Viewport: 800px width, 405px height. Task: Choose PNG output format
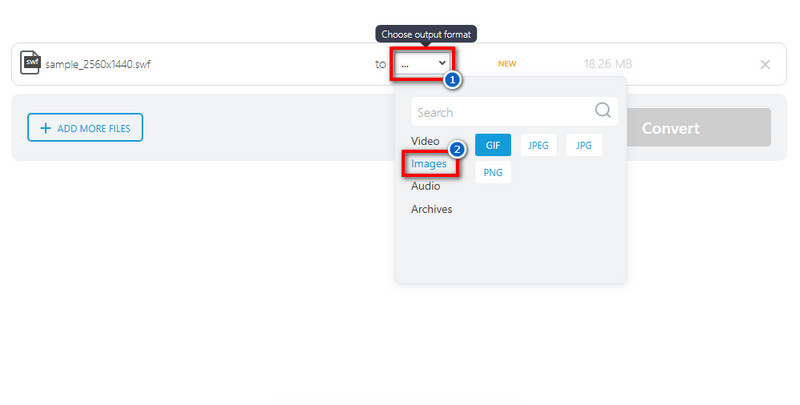pyautogui.click(x=493, y=172)
